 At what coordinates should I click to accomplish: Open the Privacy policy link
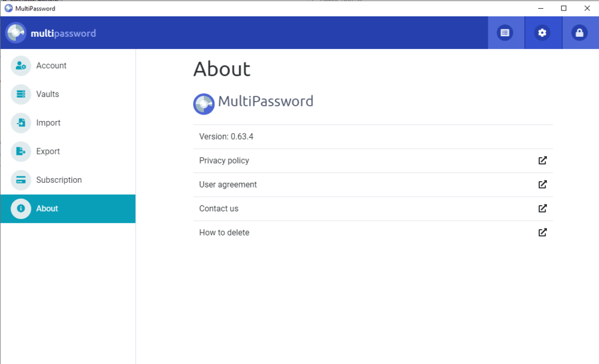pyautogui.click(x=224, y=160)
